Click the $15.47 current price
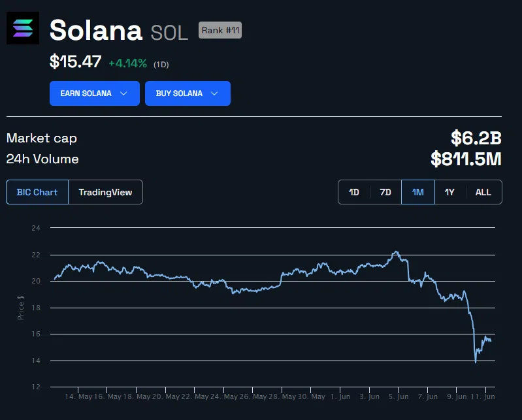522x420 pixels. 76,62
